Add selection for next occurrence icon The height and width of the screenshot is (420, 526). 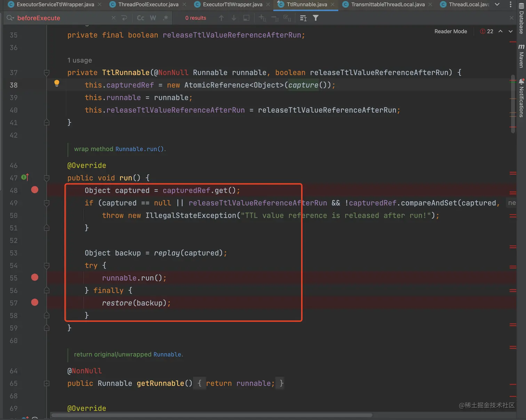click(262, 18)
